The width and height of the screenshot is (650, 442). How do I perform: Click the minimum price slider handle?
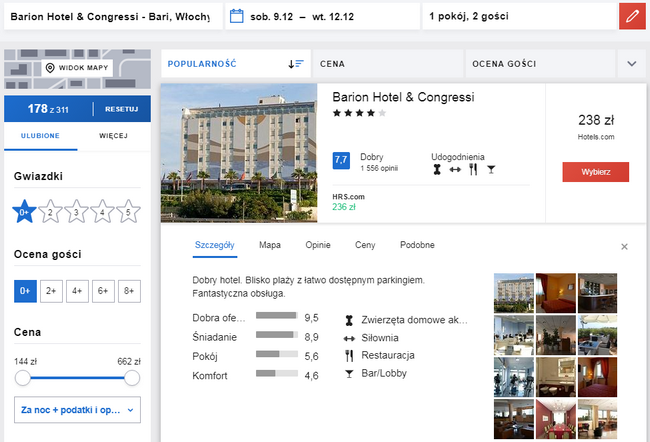pos(23,378)
